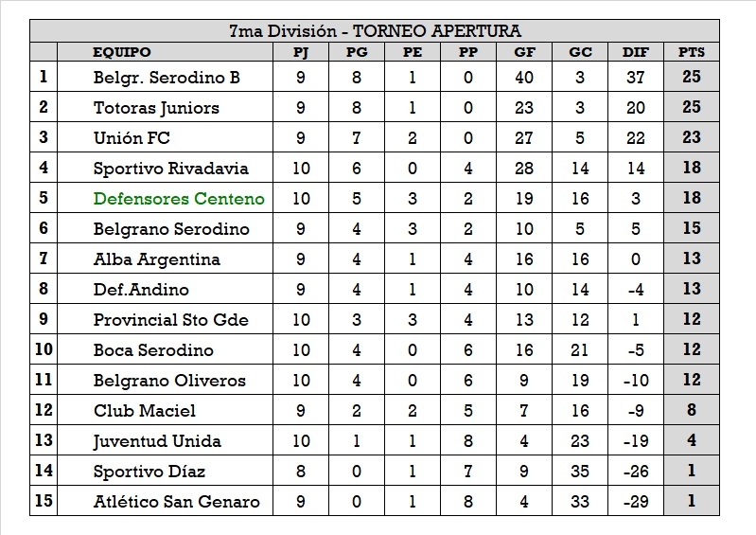Select the Unión FC row name
756x535 pixels.
[x=132, y=138]
